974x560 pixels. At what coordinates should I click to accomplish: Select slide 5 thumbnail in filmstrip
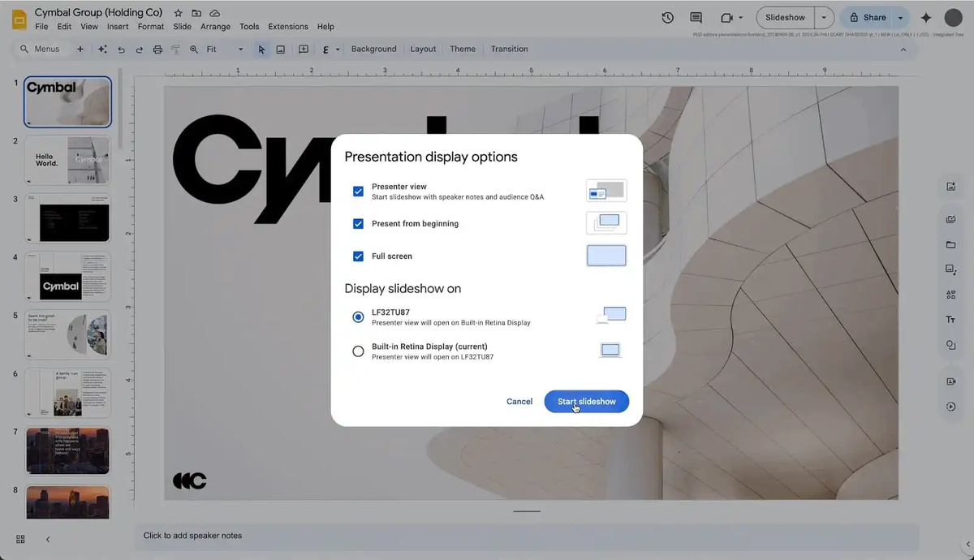(x=67, y=334)
